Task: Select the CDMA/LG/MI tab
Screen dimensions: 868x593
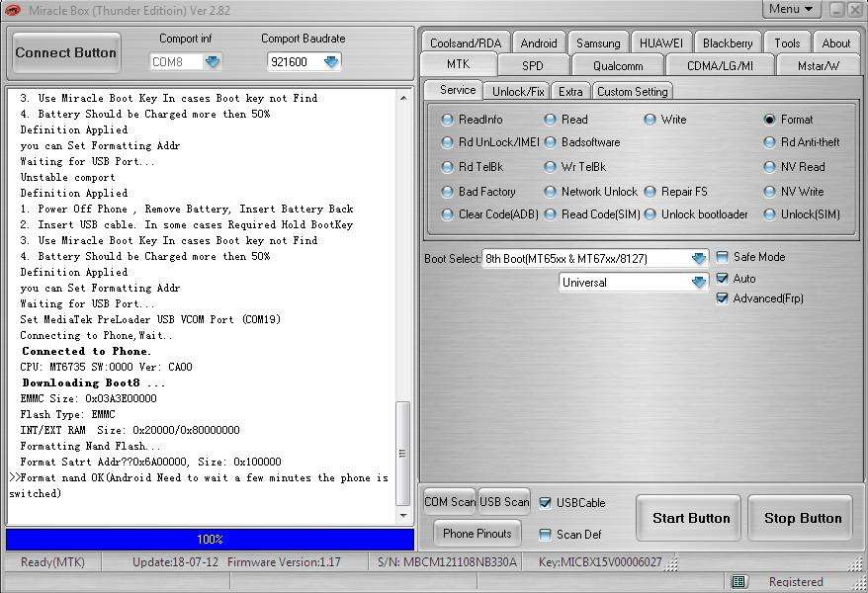Action: 720,65
